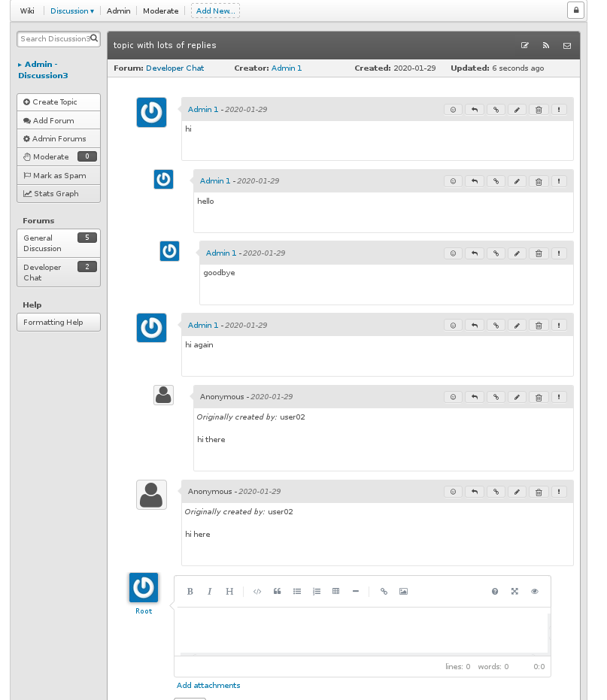
Task: Click the quote icon in editor toolbar
Action: tap(277, 592)
